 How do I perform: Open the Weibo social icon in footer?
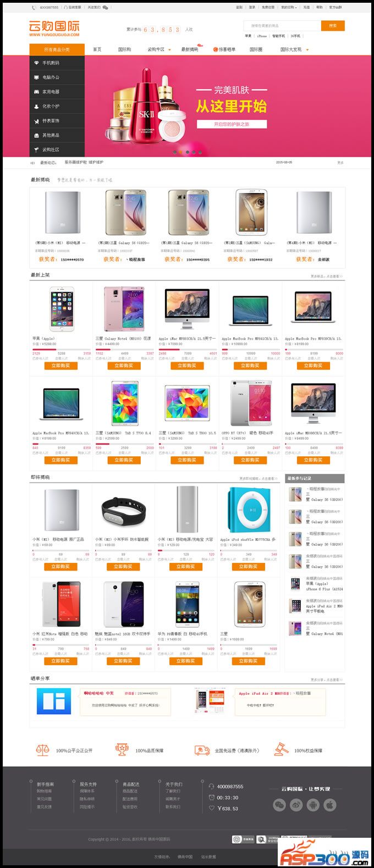coord(296,805)
